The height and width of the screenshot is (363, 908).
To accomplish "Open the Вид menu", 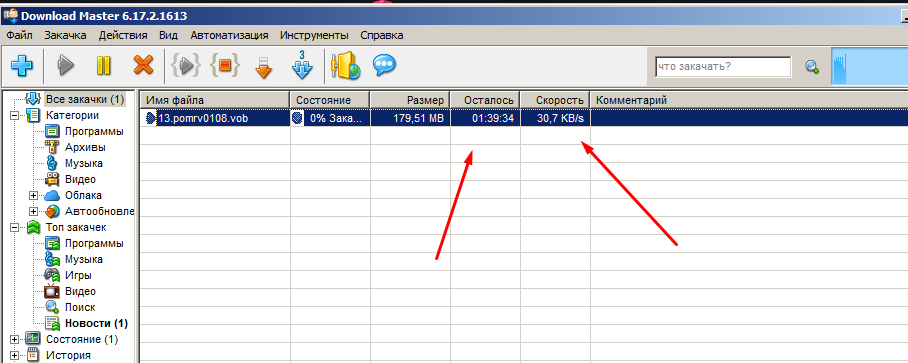I will [x=168, y=35].
